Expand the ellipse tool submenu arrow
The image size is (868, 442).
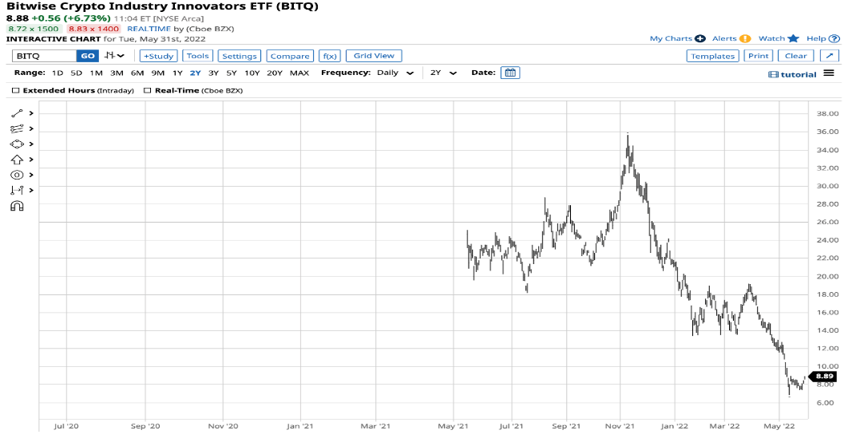31,175
